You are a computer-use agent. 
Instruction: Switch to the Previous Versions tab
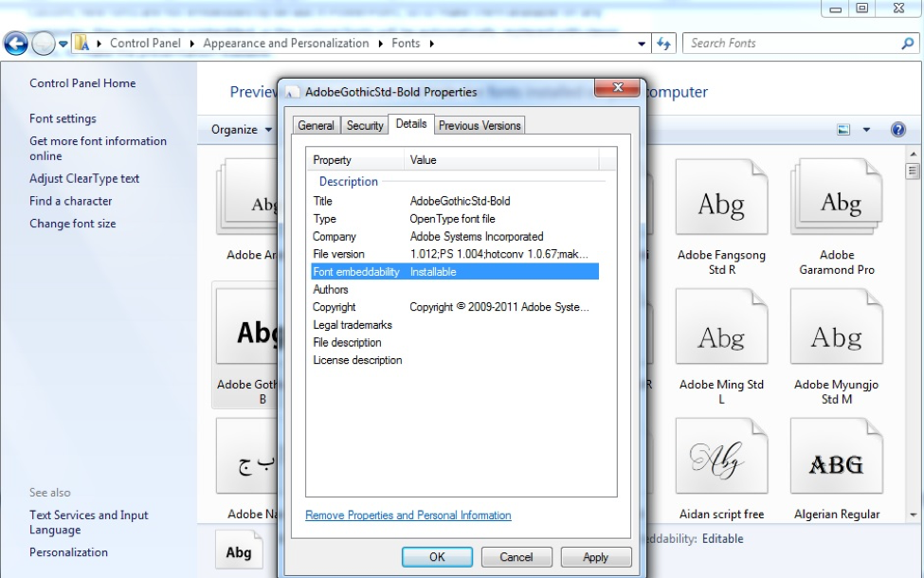click(x=480, y=125)
